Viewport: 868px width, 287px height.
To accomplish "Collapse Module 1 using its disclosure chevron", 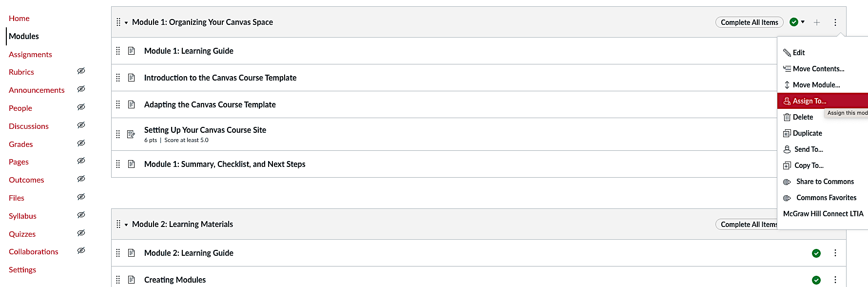I will 126,22.
